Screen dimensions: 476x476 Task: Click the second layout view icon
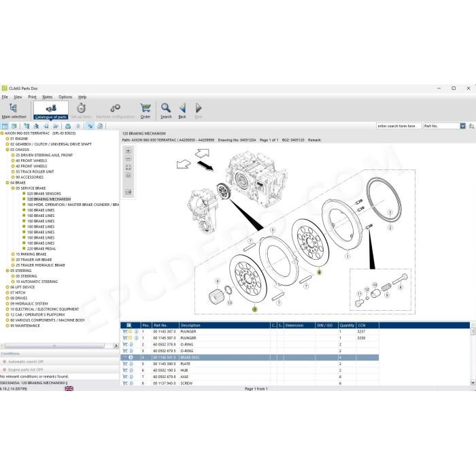[x=14, y=126]
